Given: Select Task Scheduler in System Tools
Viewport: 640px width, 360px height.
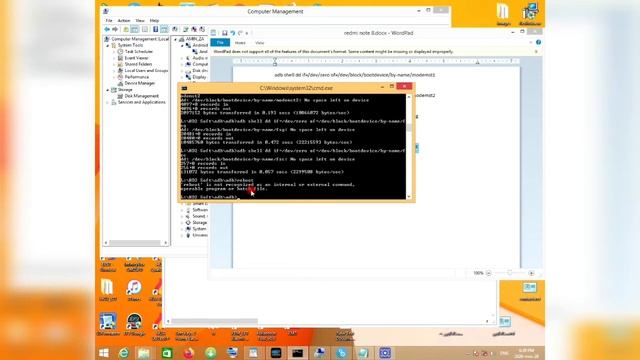Looking at the screenshot, I should coord(139,52).
